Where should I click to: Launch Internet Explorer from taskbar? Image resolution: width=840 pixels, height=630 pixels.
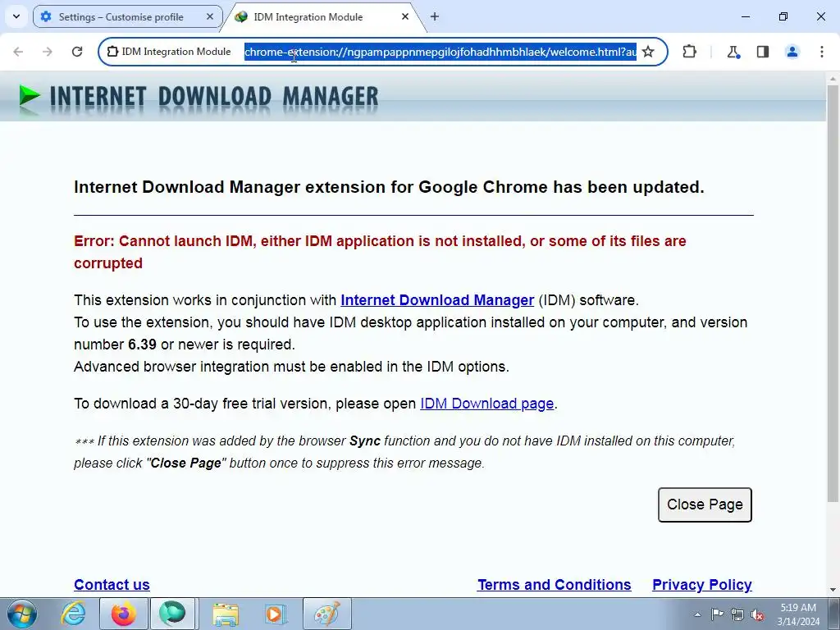click(73, 614)
